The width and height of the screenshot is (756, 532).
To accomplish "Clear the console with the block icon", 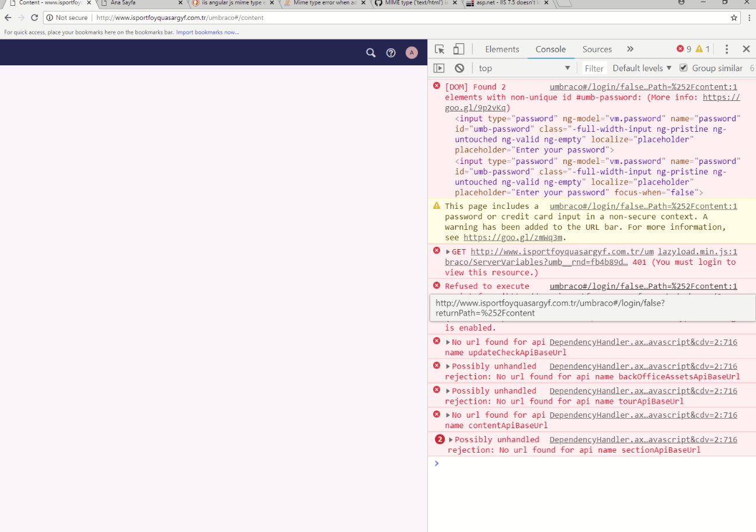I will tap(459, 68).
